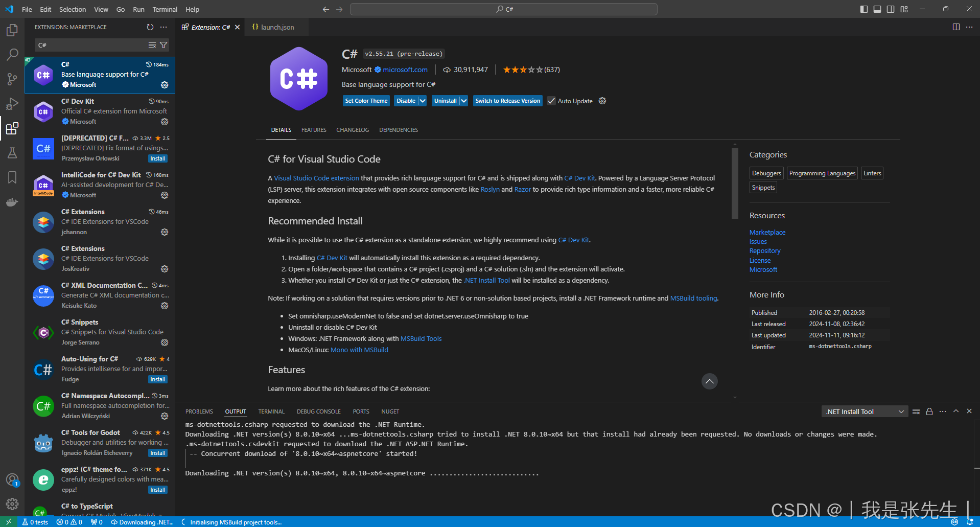Click errors and warnings status item

pos(69,522)
